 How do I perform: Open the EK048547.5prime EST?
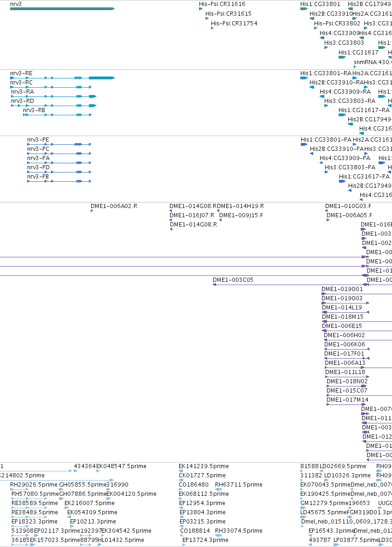[98, 471]
